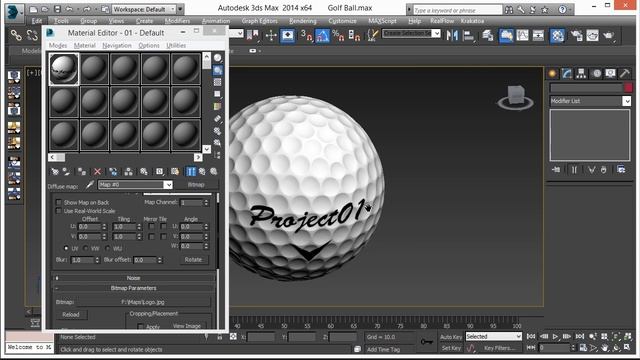Screen dimensions: 640x360
Task: Toggle the Spinner Snap button
Action: point(354,36)
